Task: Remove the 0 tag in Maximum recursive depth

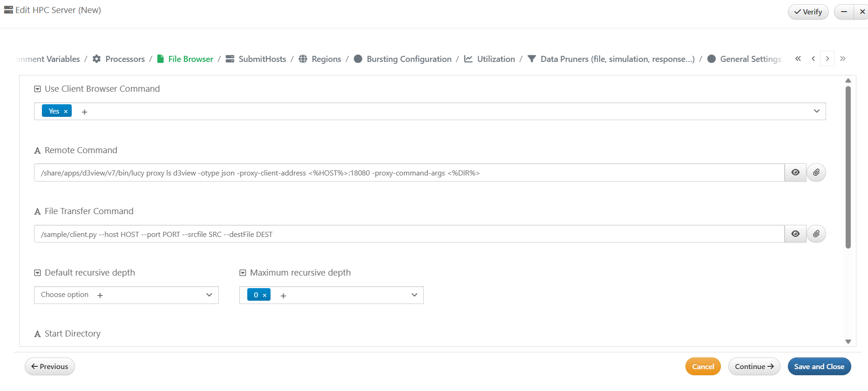Action: point(264,295)
